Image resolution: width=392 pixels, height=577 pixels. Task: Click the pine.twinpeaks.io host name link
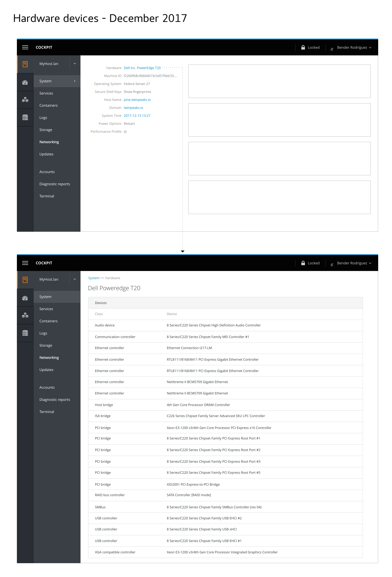click(137, 100)
